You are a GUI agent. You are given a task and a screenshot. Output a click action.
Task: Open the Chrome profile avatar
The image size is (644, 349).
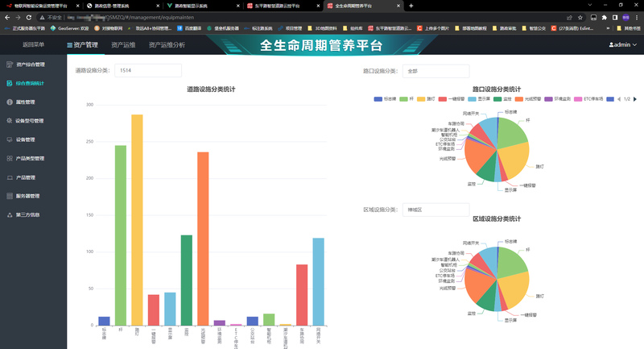[626, 17]
